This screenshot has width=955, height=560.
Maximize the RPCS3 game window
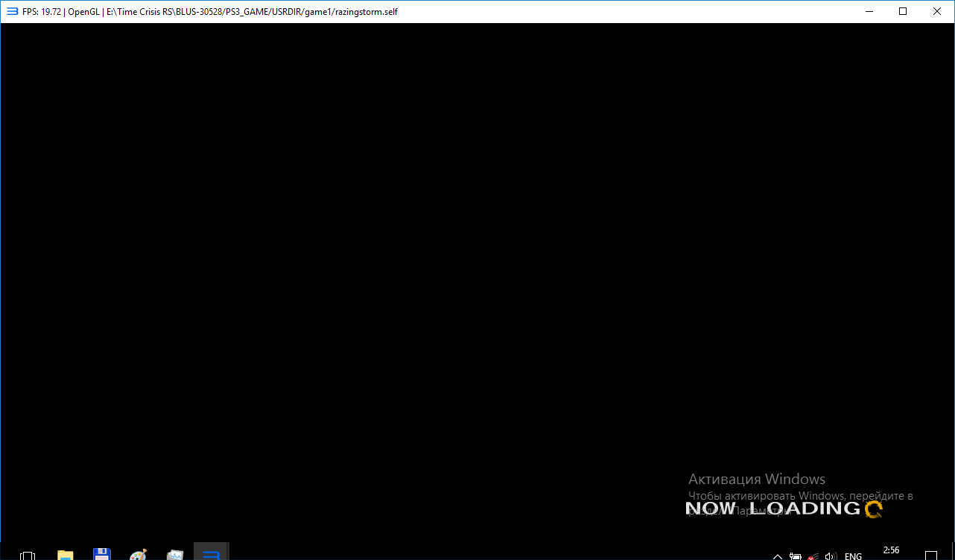903,11
